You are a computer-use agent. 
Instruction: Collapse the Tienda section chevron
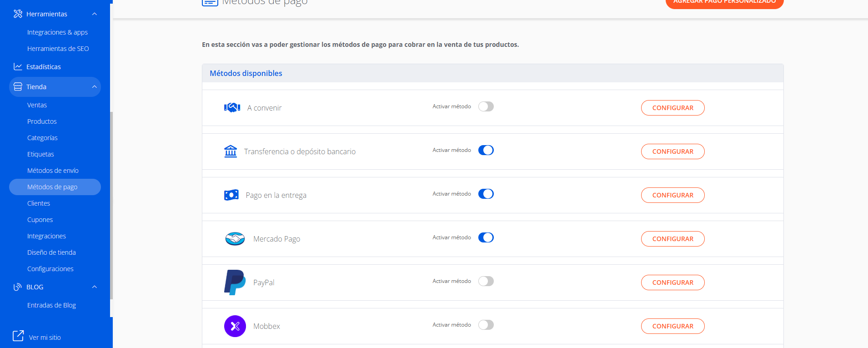[95, 86]
